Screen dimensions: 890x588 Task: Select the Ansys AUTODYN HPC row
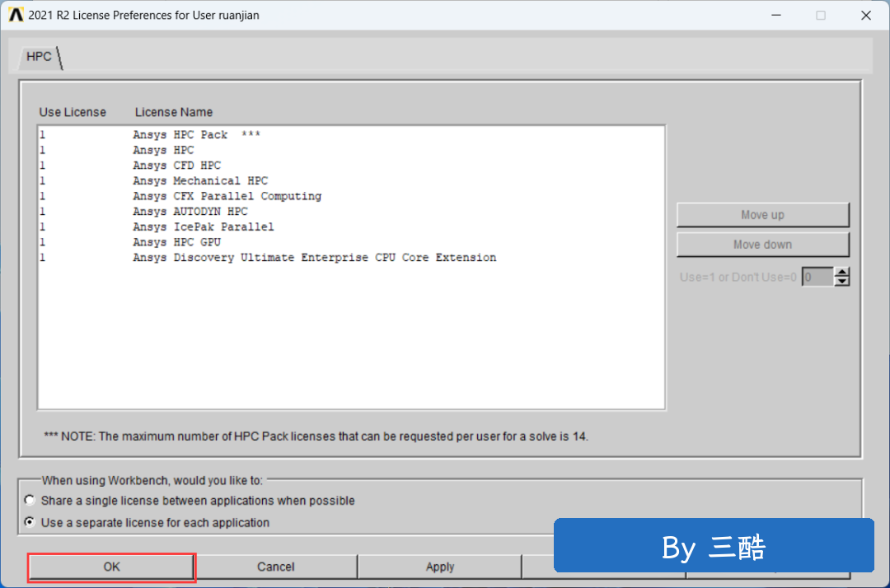tap(351, 212)
